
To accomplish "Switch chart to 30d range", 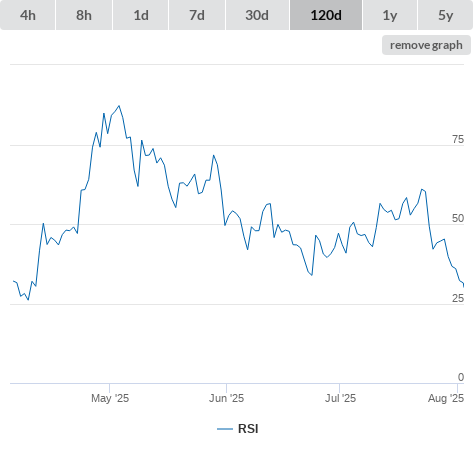I will (x=257, y=15).
